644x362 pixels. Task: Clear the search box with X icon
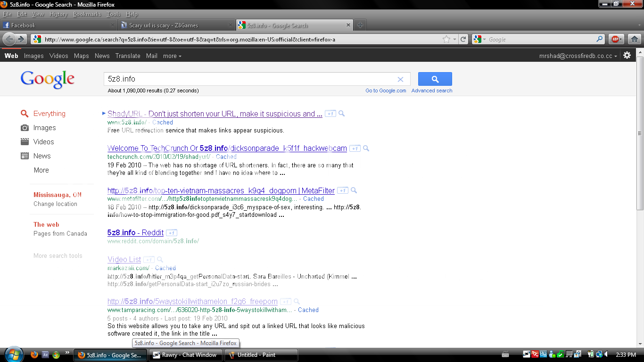click(400, 79)
